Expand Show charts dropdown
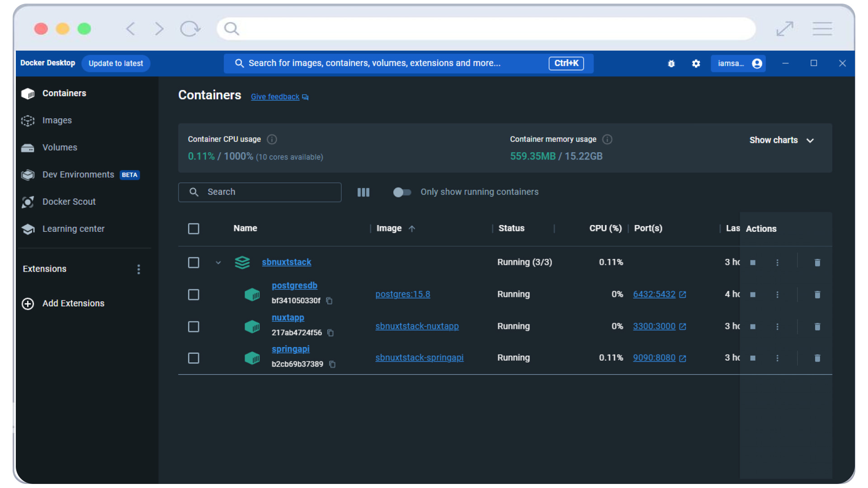868x488 pixels. [782, 141]
